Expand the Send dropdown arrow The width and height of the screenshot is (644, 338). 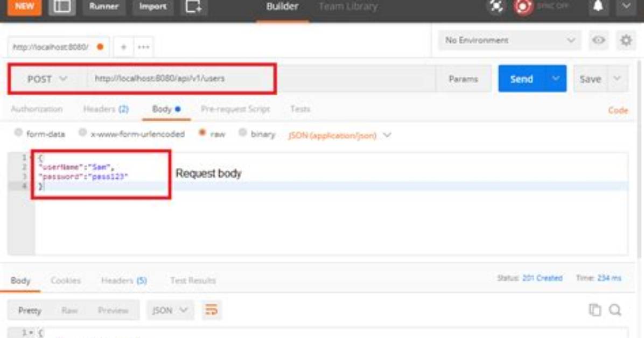(556, 79)
